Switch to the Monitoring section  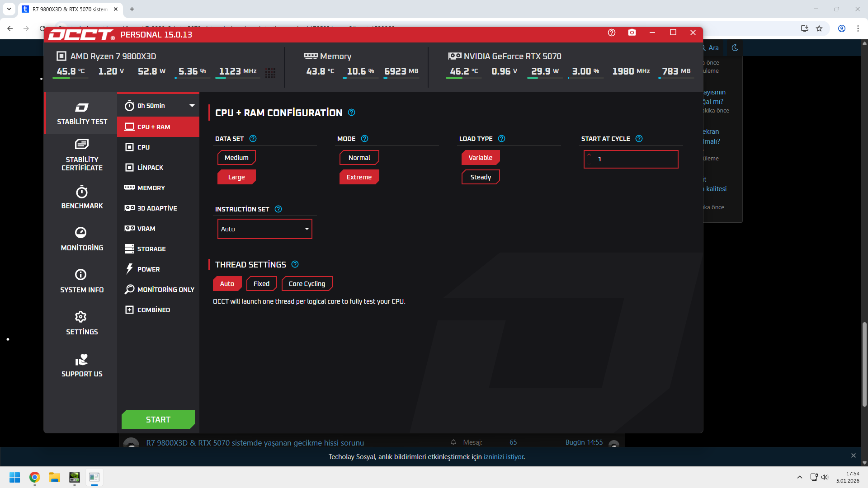tap(82, 239)
